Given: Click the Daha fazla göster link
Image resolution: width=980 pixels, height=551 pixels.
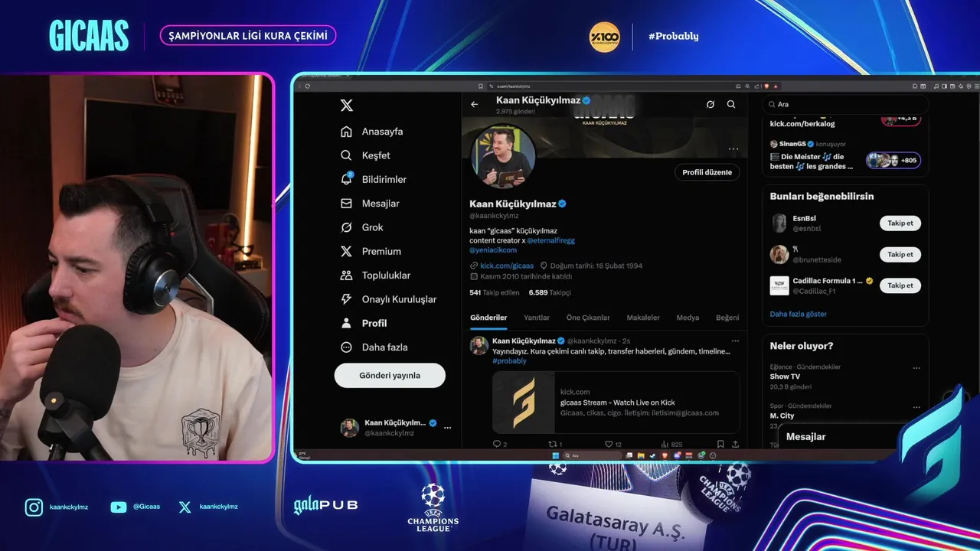Looking at the screenshot, I should [798, 315].
